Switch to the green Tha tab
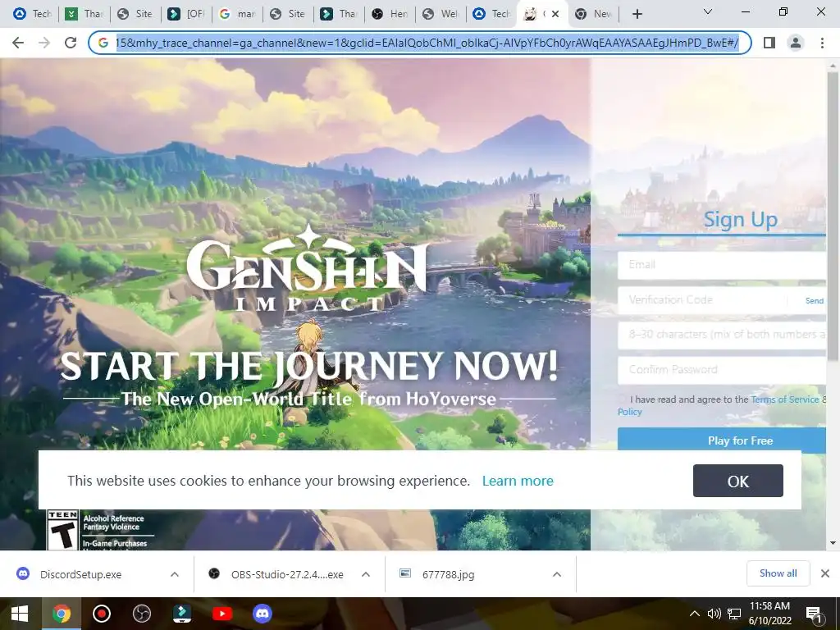Viewport: 840px width, 630px height. coord(84,14)
